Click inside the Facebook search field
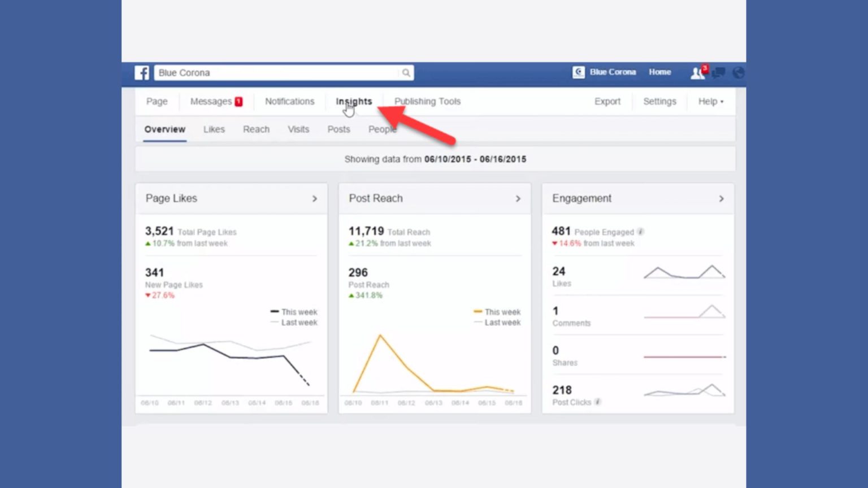The image size is (868, 488). pos(271,73)
